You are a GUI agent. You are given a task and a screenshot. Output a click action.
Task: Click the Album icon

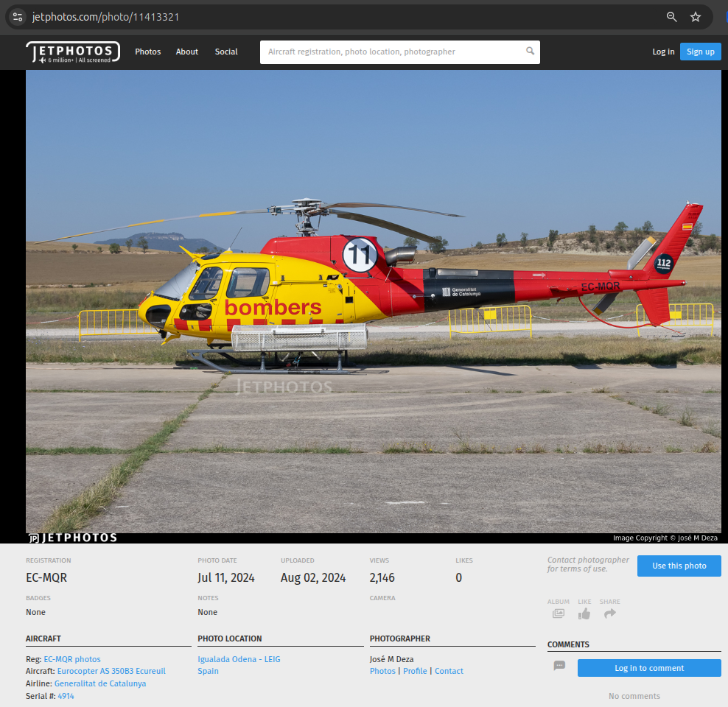coord(558,613)
